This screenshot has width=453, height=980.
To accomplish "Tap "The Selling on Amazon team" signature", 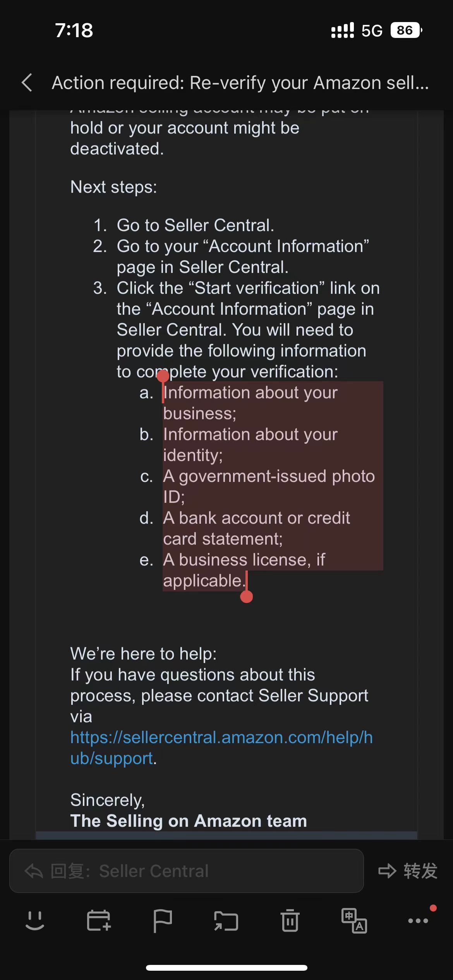I will pos(189,821).
